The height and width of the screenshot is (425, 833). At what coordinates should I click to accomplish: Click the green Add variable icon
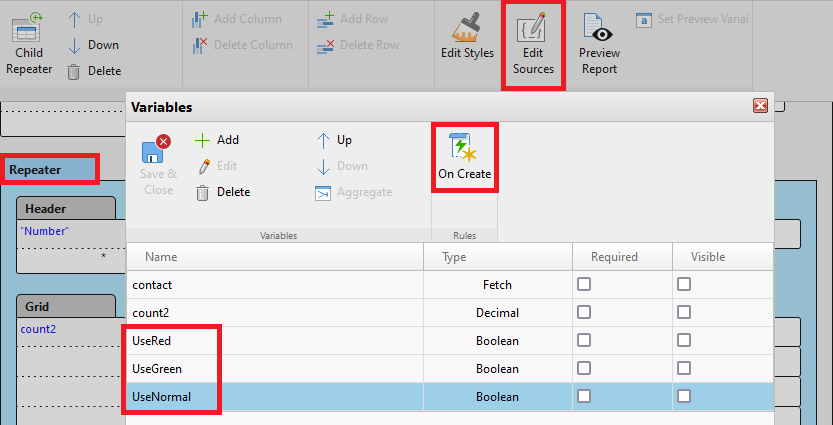pyautogui.click(x=203, y=140)
